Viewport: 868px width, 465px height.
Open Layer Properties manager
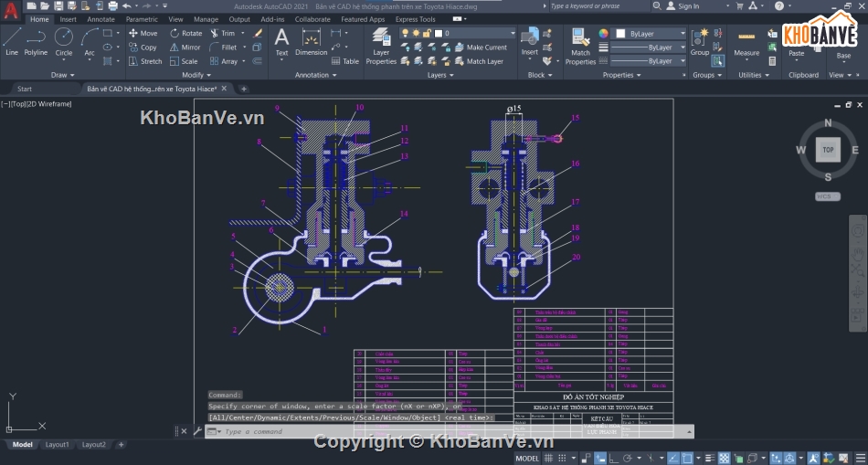point(381,46)
